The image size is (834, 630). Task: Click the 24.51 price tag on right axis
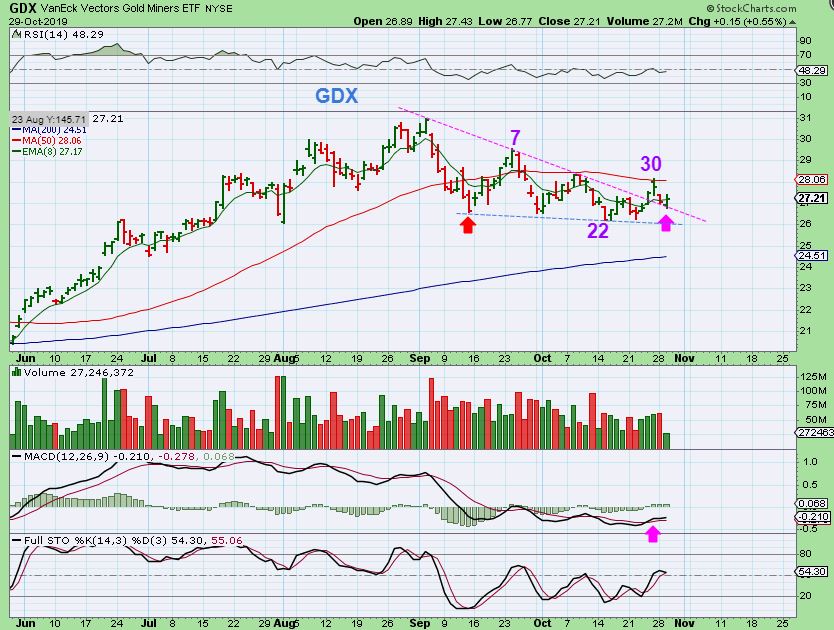(x=812, y=256)
